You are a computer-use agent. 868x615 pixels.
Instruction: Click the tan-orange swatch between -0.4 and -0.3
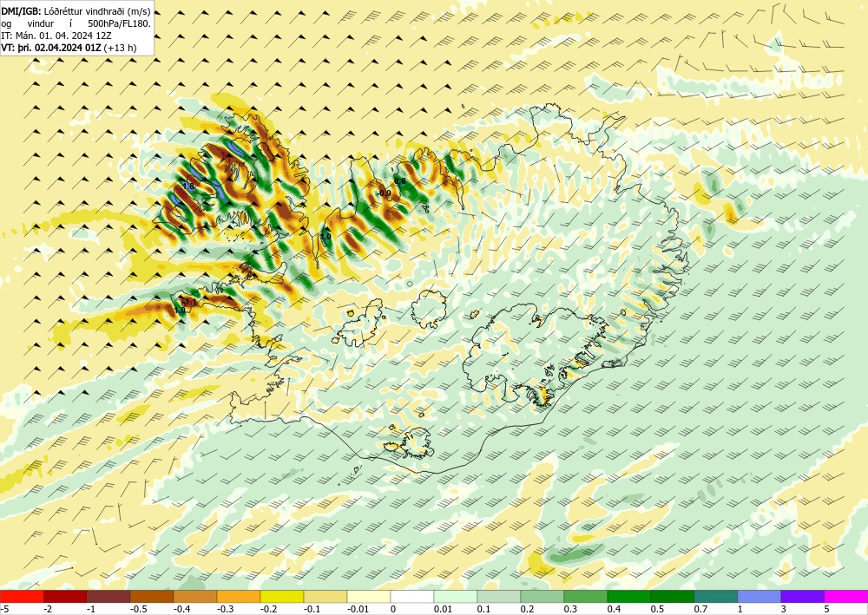click(194, 597)
